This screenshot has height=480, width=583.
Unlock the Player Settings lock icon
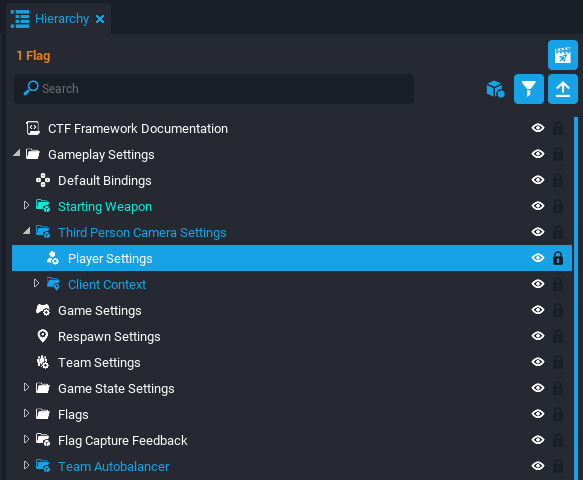(x=558, y=258)
